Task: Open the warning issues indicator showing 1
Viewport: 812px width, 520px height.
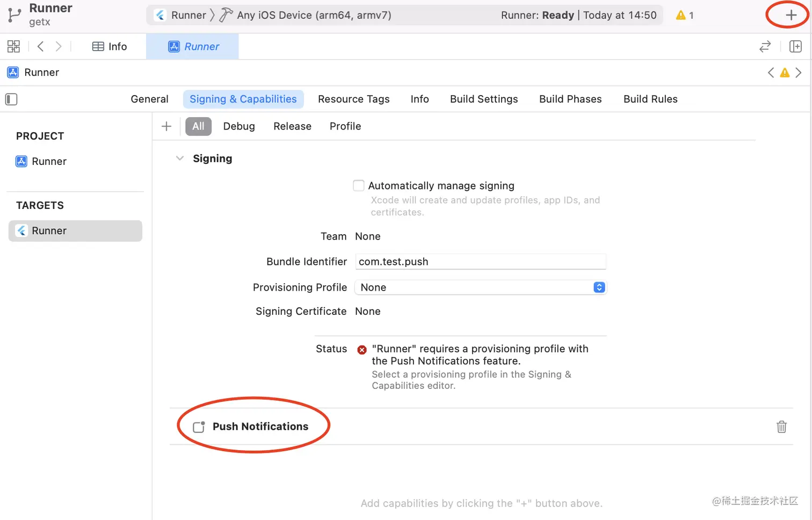Action: tap(684, 15)
